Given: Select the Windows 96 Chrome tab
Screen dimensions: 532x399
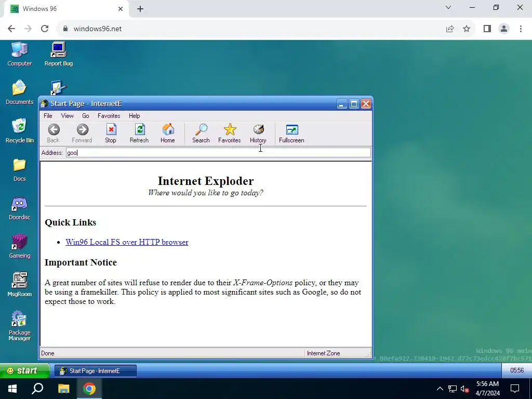Looking at the screenshot, I should (66, 9).
